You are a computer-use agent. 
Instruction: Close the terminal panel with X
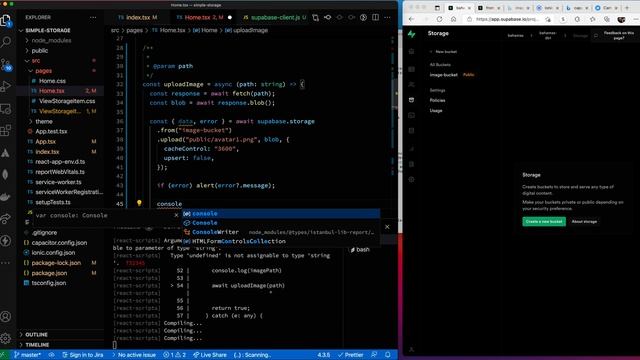point(387,227)
